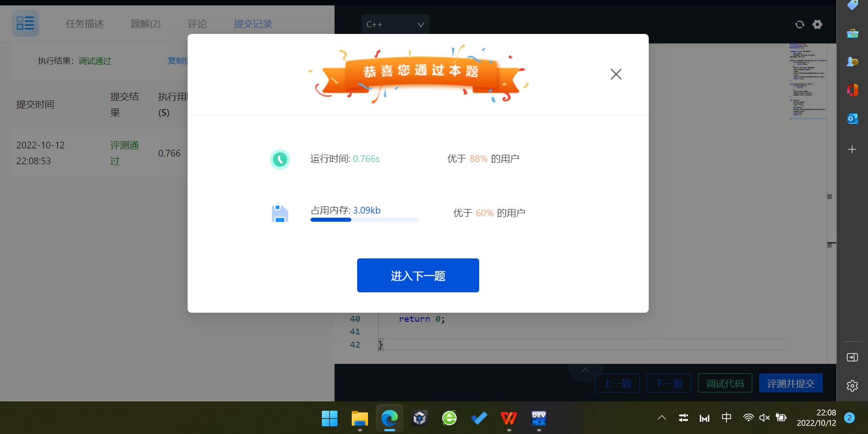Screen dimensions: 868x434
Task: Open the green circular arrow taskbar app
Action: click(x=449, y=418)
